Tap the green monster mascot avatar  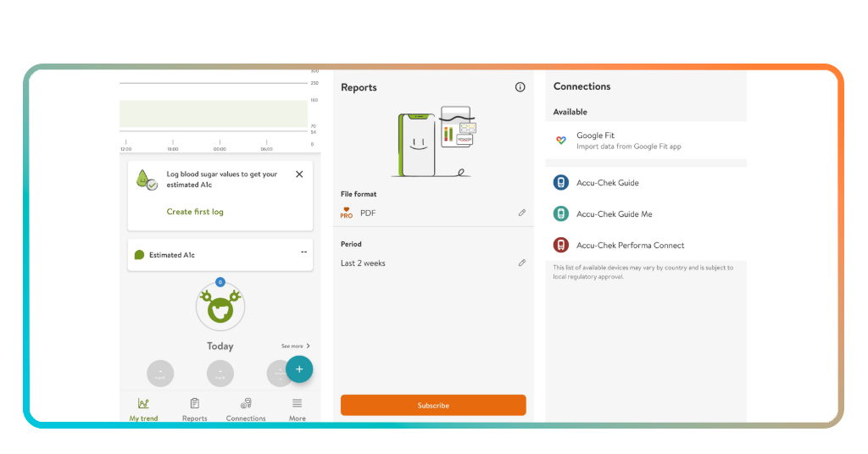pos(220,309)
